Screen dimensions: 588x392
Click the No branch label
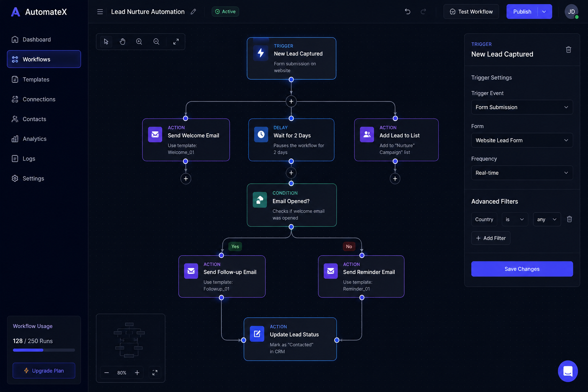pyautogui.click(x=349, y=247)
